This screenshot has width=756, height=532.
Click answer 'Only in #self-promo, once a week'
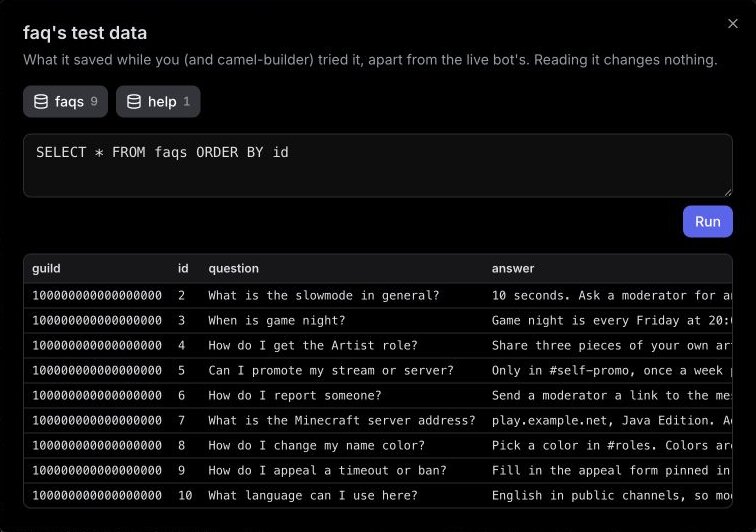611,371
